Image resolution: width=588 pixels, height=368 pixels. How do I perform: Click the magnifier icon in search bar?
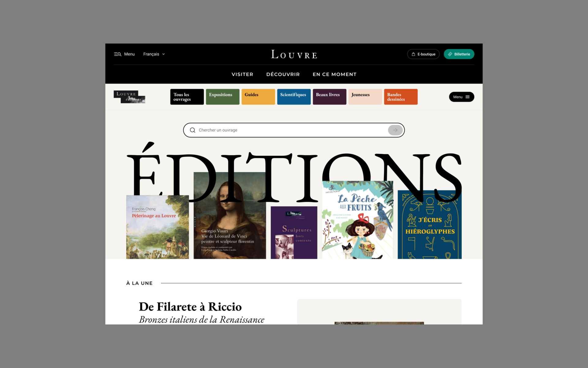[x=193, y=130]
